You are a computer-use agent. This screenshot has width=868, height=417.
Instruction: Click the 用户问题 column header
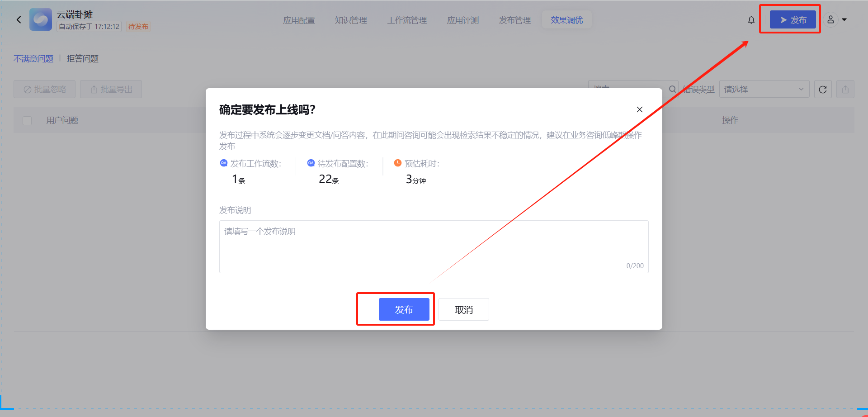pos(62,120)
